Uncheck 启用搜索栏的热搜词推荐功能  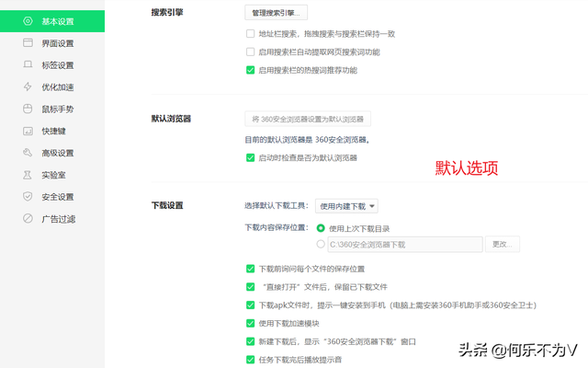click(250, 70)
